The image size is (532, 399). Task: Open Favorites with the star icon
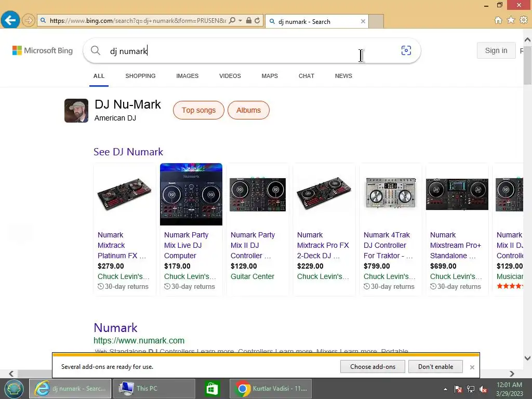click(511, 20)
